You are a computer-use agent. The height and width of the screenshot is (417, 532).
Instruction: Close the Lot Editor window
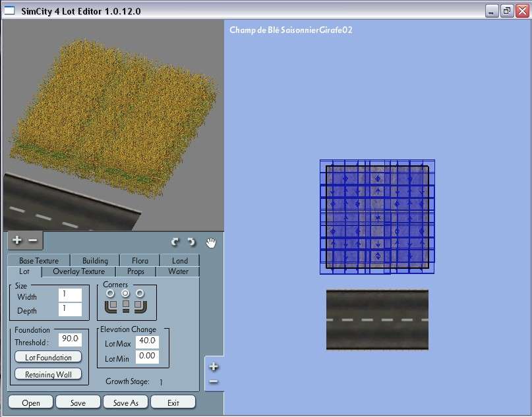(522, 11)
